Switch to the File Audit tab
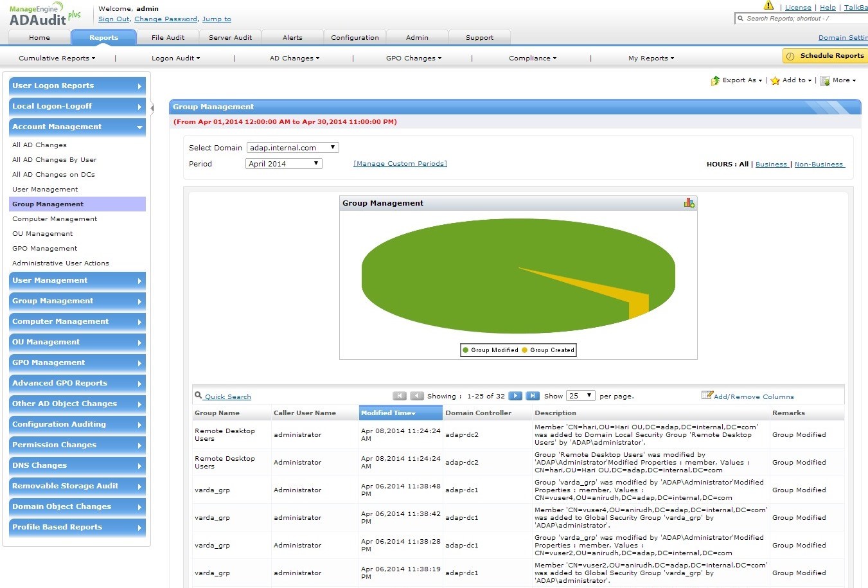The height and width of the screenshot is (588, 868). 168,37
